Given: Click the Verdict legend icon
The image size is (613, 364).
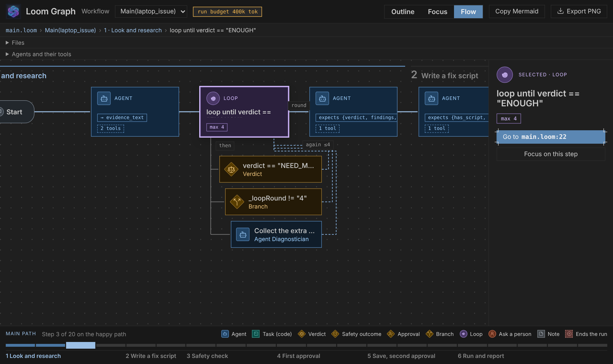Looking at the screenshot, I should (301, 334).
